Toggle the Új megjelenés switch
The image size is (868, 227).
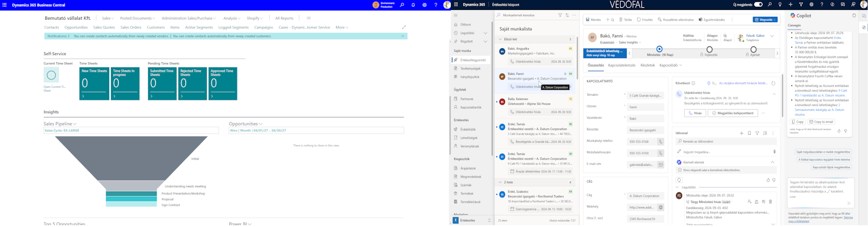758,5
